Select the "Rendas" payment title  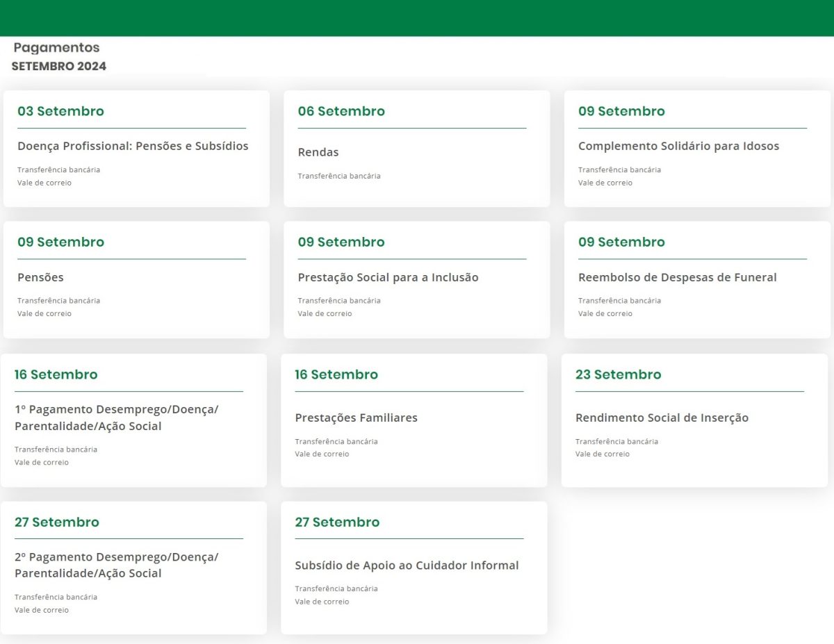pyautogui.click(x=318, y=152)
